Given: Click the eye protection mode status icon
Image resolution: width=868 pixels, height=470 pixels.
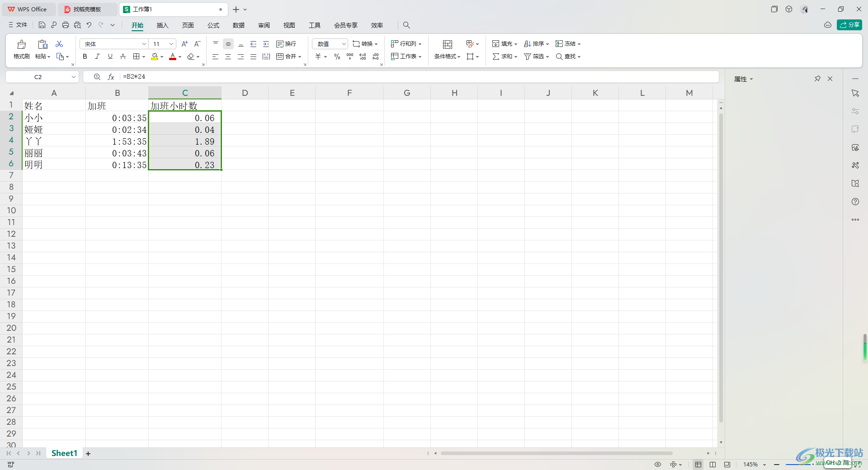Looking at the screenshot, I should click(658, 464).
